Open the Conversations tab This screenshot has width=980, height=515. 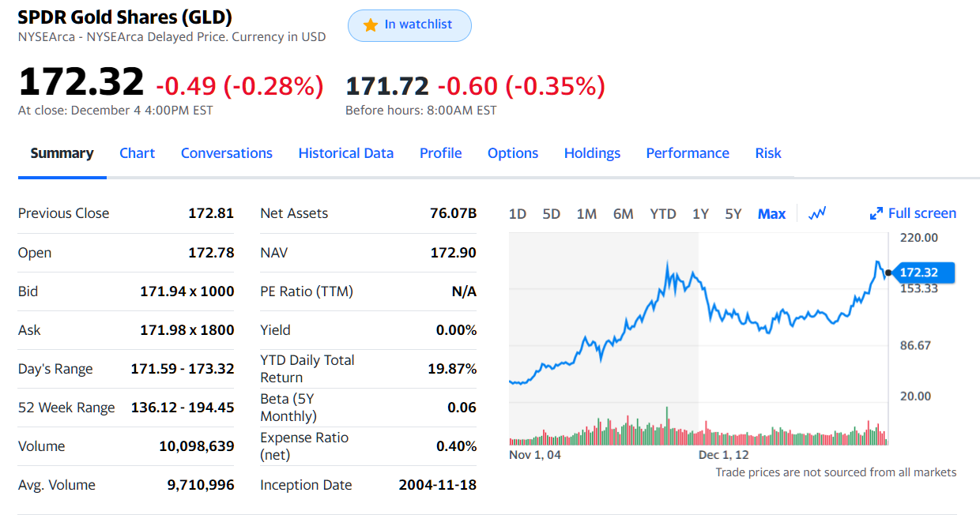[x=227, y=153]
